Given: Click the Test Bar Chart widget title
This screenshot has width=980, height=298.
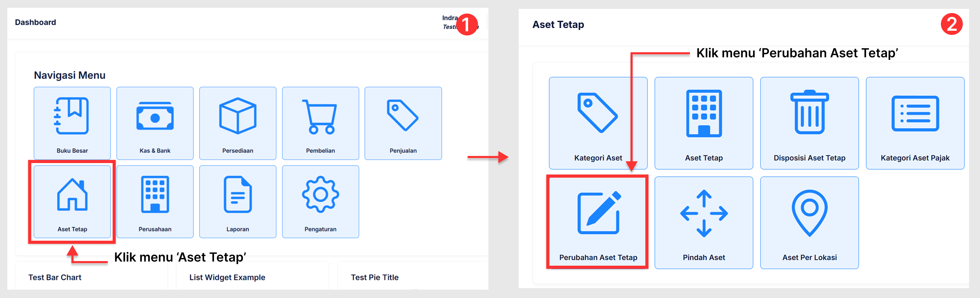Looking at the screenshot, I should tap(55, 277).
